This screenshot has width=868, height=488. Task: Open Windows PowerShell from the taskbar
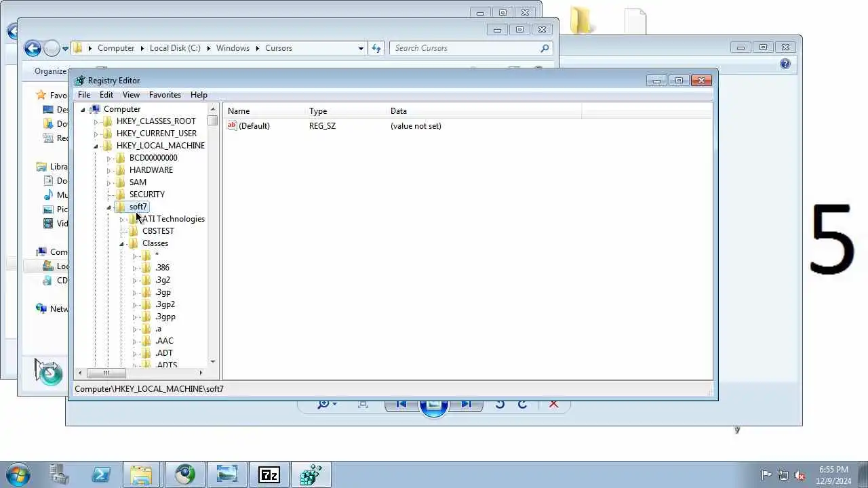tap(101, 474)
